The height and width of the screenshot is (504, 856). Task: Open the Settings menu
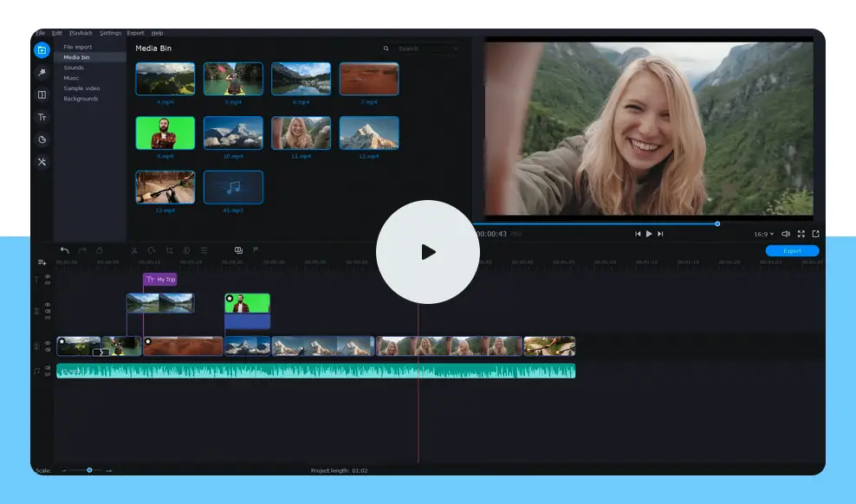point(110,33)
